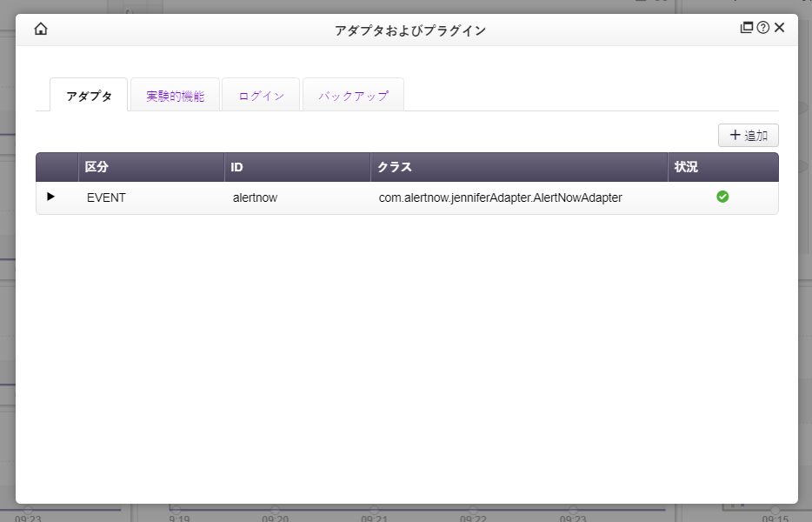Close the adapter and plugin dialog
Viewport: 812px width, 522px height.
click(779, 28)
